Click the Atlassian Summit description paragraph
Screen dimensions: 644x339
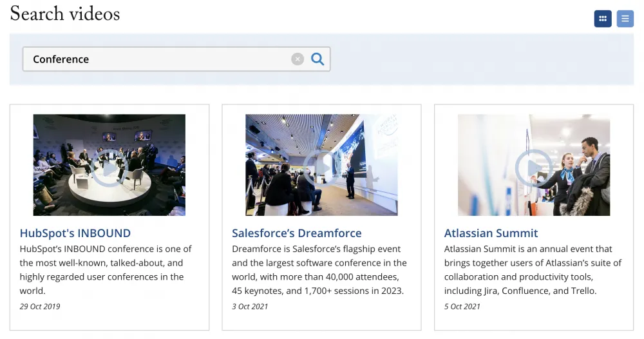(x=533, y=269)
